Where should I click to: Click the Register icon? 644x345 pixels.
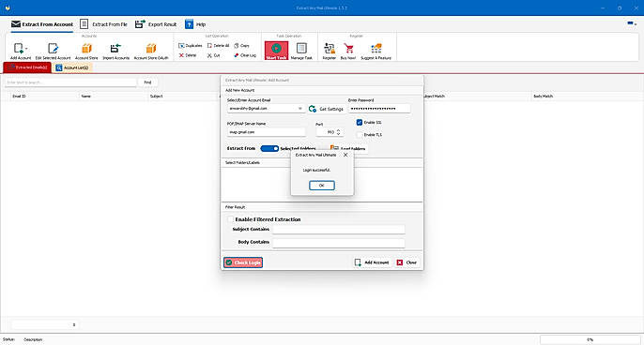point(329,51)
